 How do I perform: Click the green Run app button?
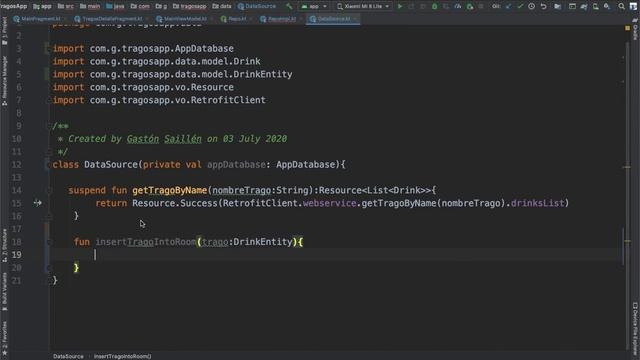[400, 6]
